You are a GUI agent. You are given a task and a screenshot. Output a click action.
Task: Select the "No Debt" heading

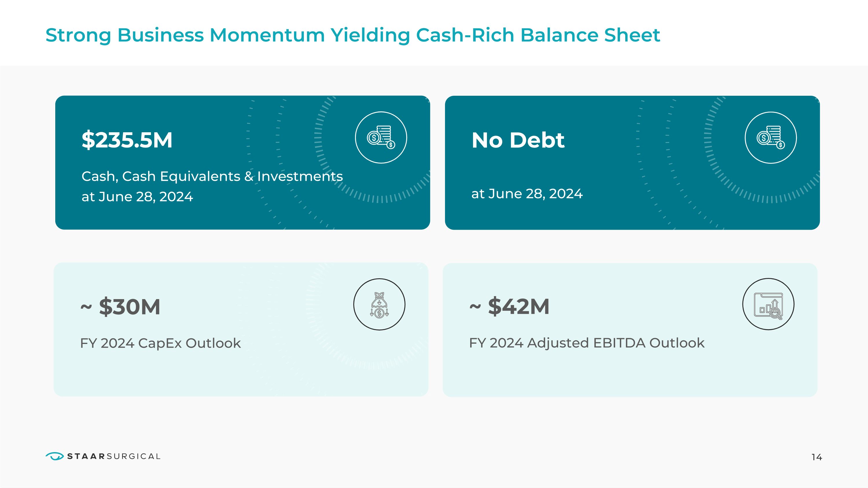click(x=518, y=140)
